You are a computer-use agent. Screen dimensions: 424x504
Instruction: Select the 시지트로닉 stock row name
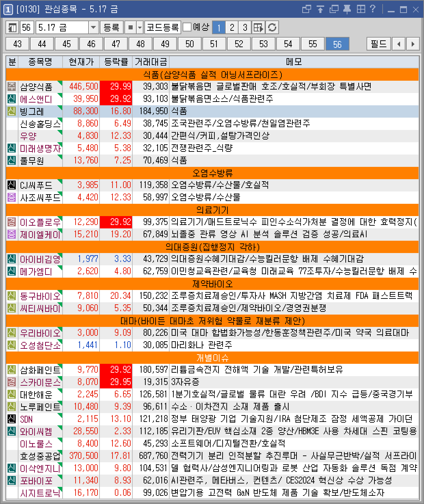[x=40, y=493]
